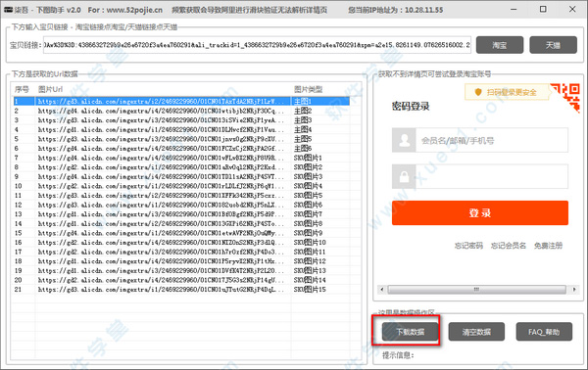Select row 10 with type SKU图片4
The image size is (588, 370).
pos(181,186)
